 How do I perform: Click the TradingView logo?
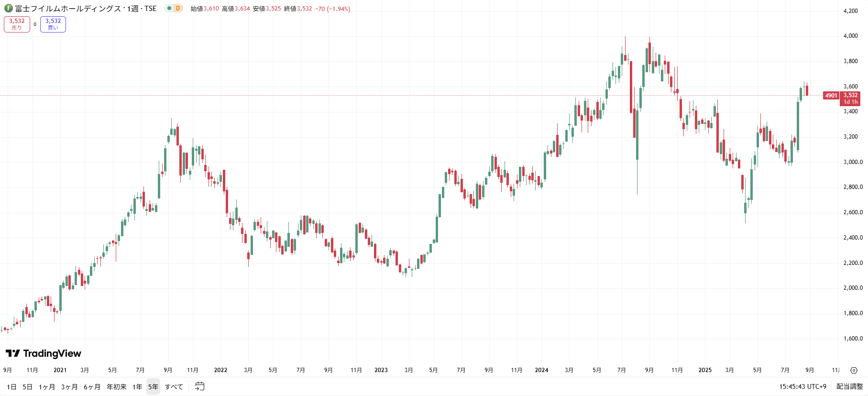pyautogui.click(x=44, y=353)
